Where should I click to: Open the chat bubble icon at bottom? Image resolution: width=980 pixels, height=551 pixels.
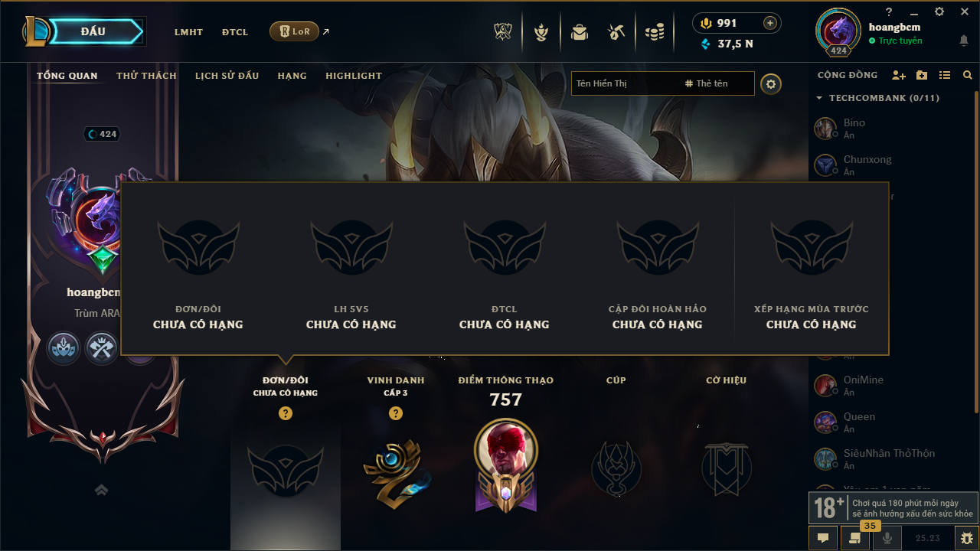point(823,538)
